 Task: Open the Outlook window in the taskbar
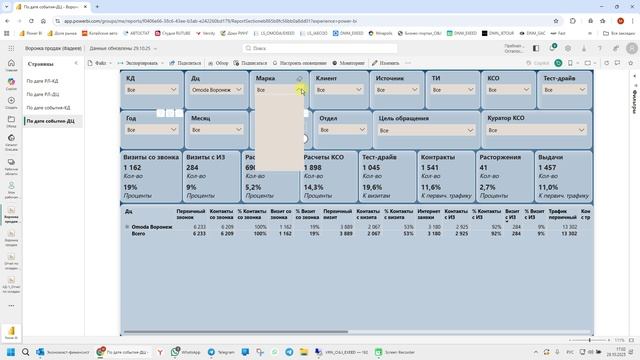pyautogui.click(x=62, y=352)
